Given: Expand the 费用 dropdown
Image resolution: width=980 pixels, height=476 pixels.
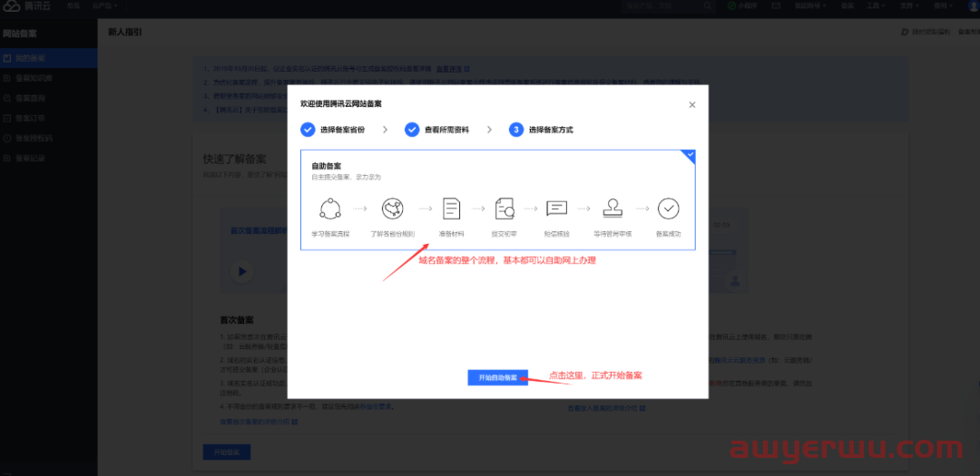Looking at the screenshot, I should (943, 5).
